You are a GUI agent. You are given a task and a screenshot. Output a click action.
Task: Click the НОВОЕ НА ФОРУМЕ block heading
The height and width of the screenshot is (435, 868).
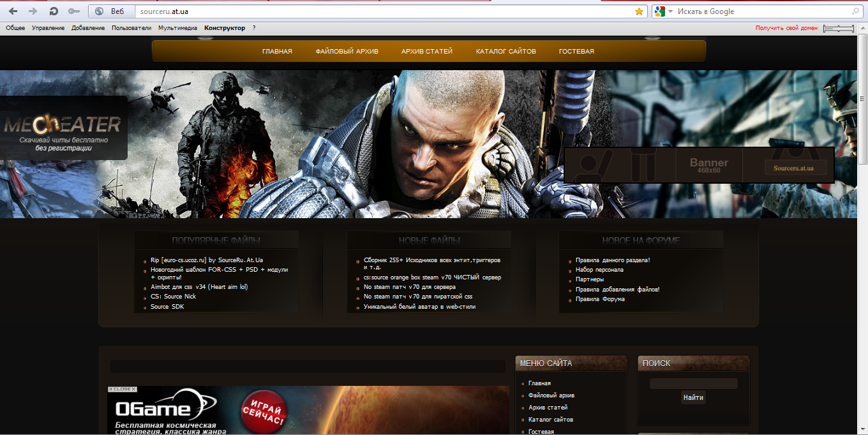[641, 240]
